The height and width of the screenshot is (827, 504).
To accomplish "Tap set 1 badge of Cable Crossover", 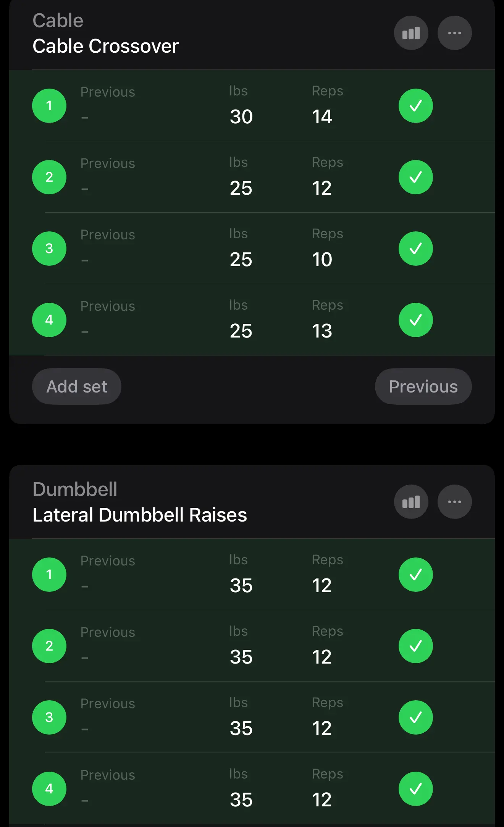I will point(49,106).
